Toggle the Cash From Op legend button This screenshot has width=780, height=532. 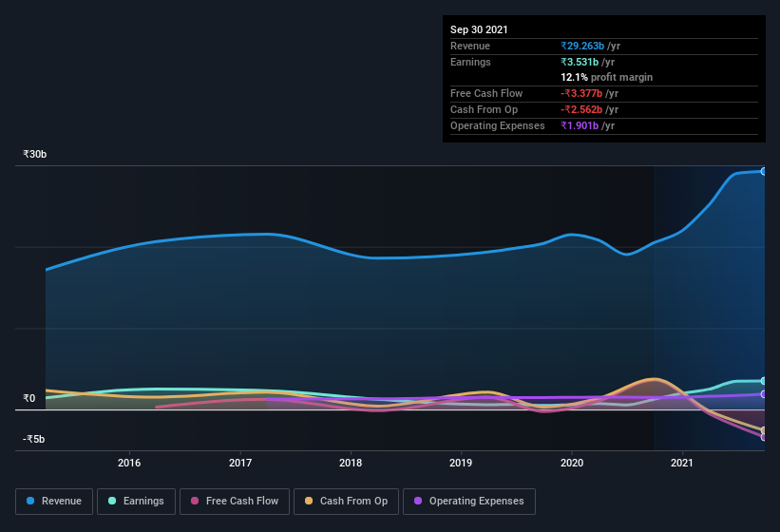(346, 502)
